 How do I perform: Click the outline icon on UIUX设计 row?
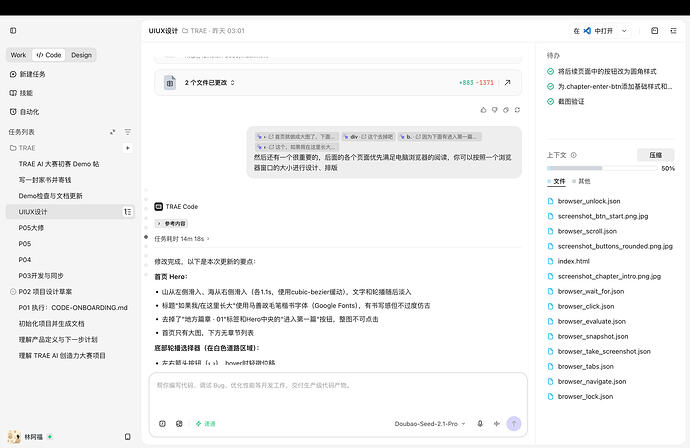128,212
